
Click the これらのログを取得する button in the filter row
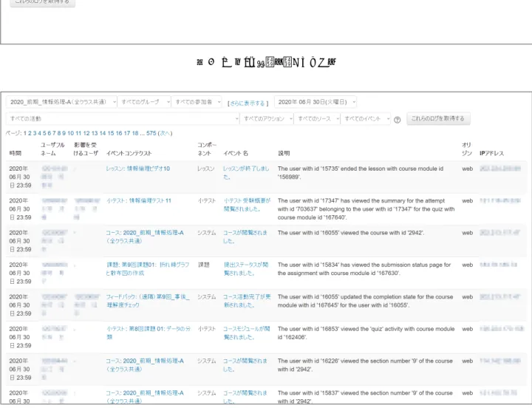click(438, 118)
